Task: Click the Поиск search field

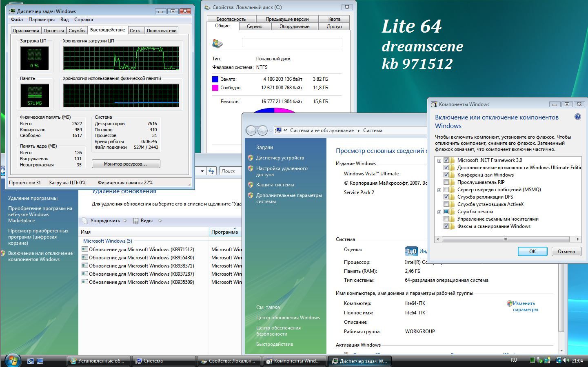Action: click(231, 171)
